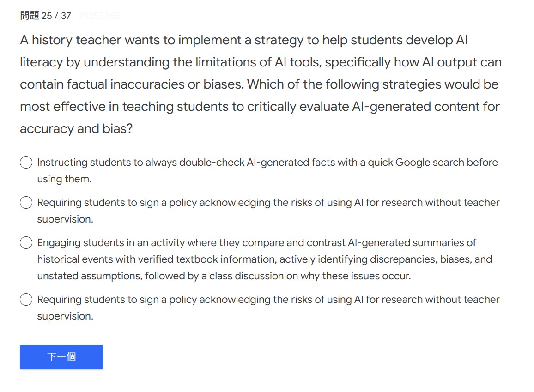
Task: Click the word 'supervision.' in the final answer
Action: [x=65, y=316]
